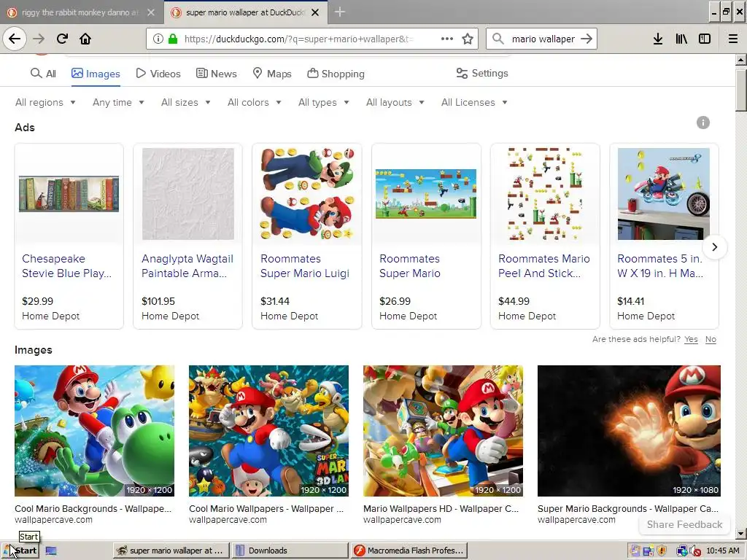Open a new browser tab

click(340, 12)
